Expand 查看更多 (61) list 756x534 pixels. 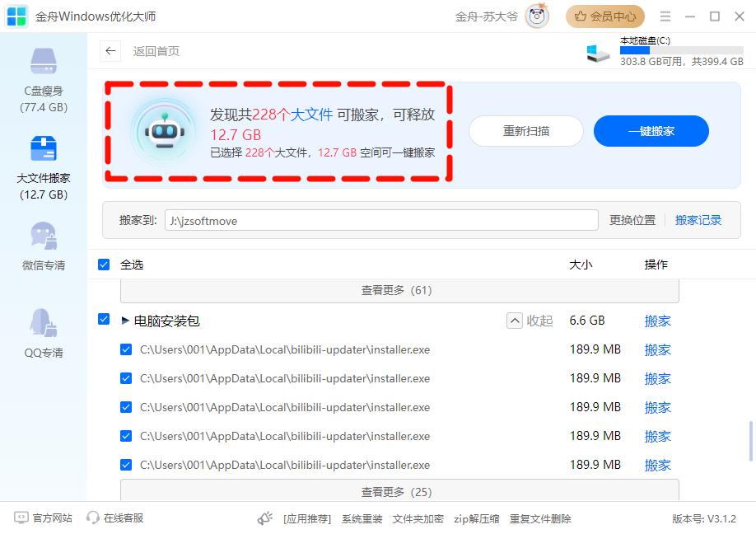399,290
